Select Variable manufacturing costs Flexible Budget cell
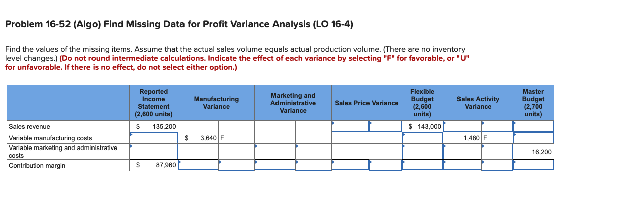 point(422,138)
